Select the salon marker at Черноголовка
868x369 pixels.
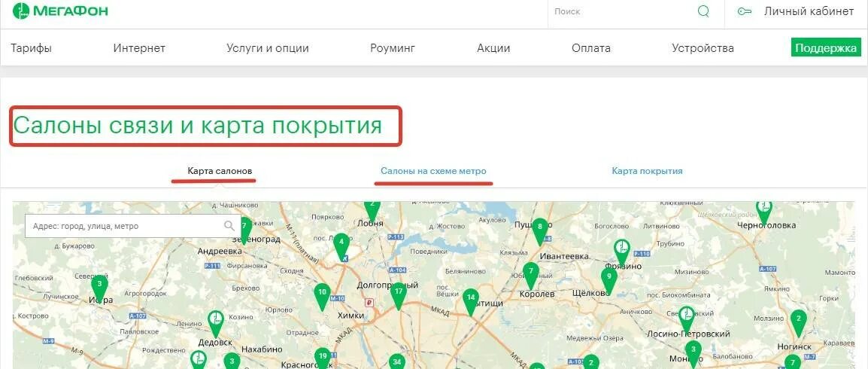point(764,212)
